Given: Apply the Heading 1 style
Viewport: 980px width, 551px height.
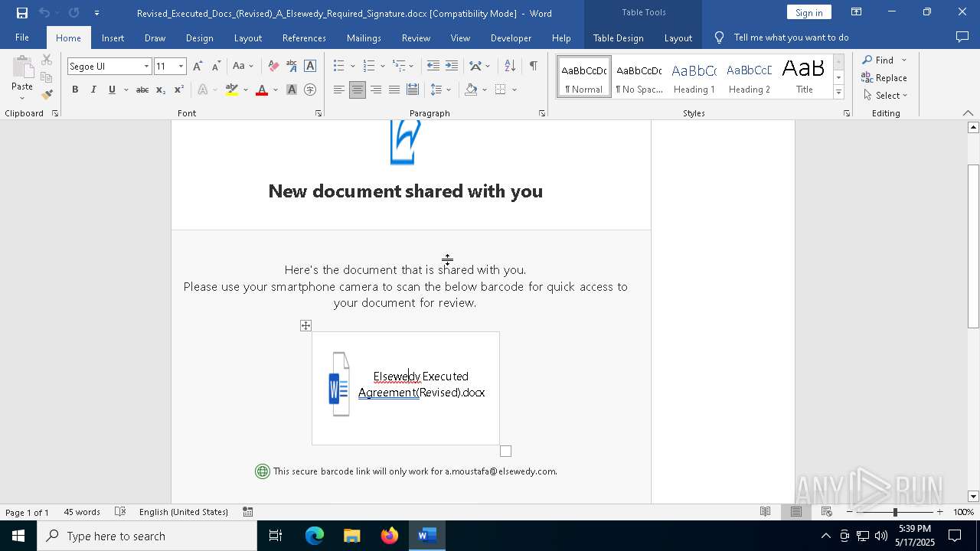Looking at the screenshot, I should (x=694, y=77).
